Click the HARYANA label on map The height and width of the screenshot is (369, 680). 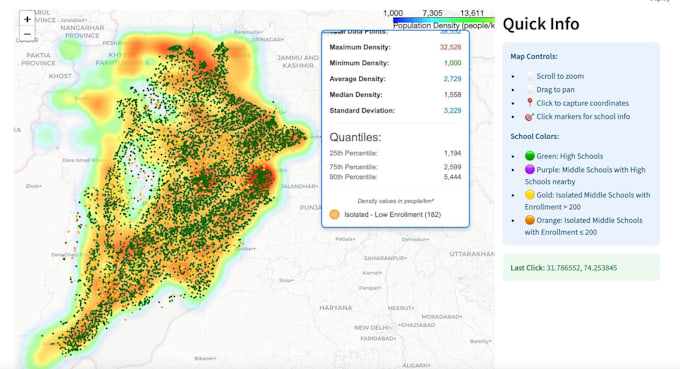pos(336,308)
